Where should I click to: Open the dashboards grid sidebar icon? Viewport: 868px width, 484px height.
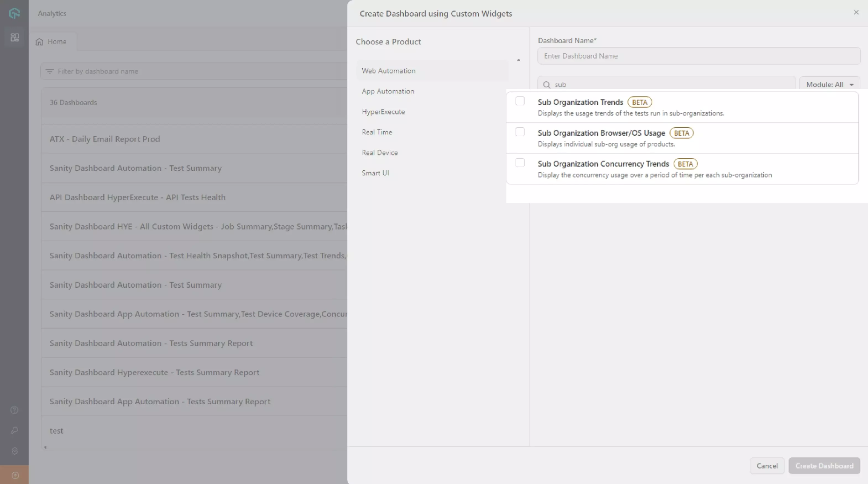pyautogui.click(x=14, y=37)
